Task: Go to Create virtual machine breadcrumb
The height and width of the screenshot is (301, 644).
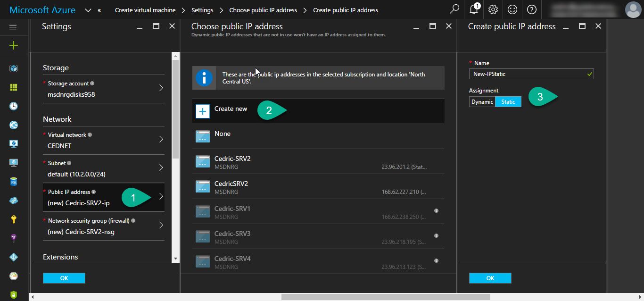Action: pyautogui.click(x=145, y=10)
